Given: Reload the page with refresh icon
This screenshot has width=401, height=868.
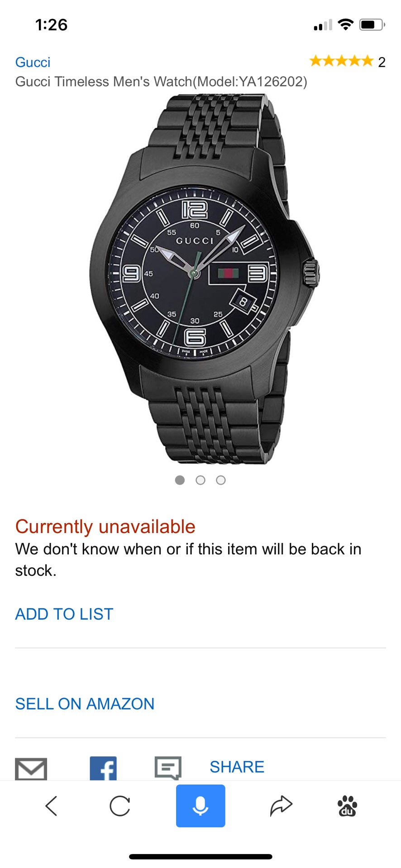Looking at the screenshot, I should pyautogui.click(x=120, y=806).
